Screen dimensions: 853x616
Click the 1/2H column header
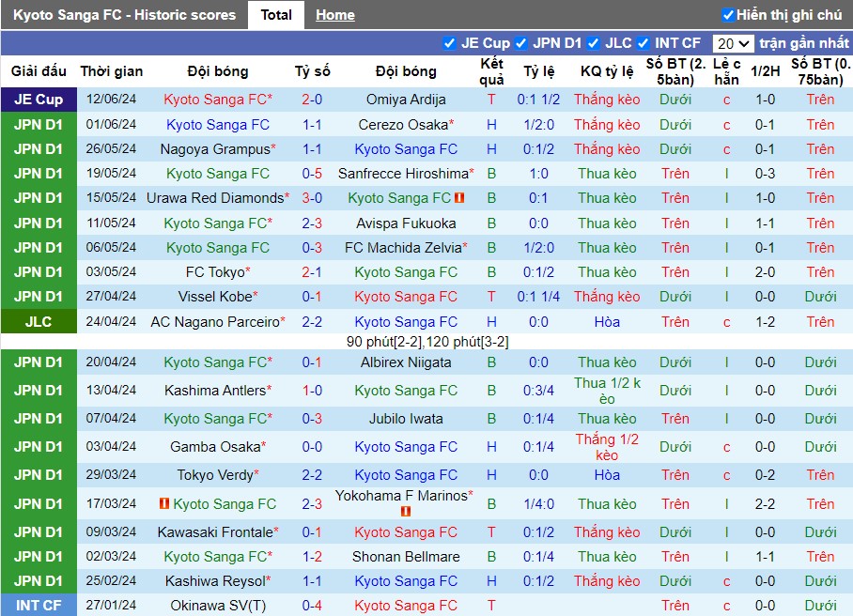tap(765, 71)
